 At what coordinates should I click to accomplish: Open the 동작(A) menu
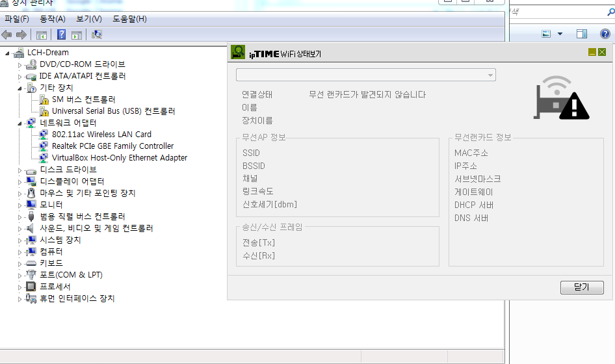tap(53, 19)
